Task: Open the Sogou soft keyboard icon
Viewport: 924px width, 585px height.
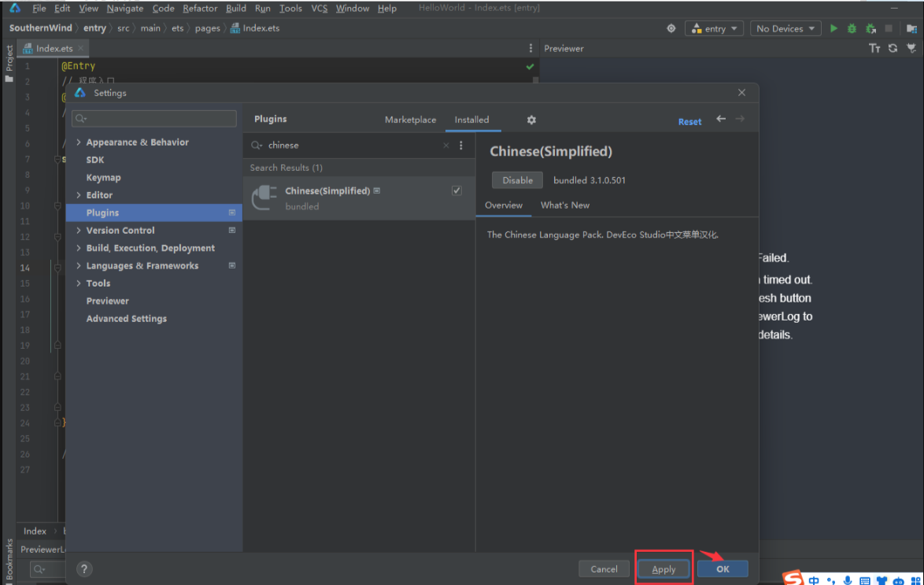Action: 864,581
